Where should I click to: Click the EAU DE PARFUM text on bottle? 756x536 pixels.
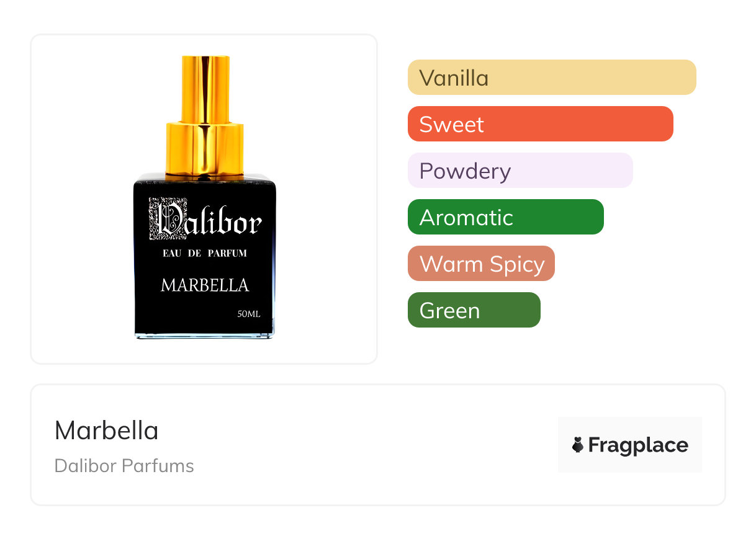click(x=205, y=253)
